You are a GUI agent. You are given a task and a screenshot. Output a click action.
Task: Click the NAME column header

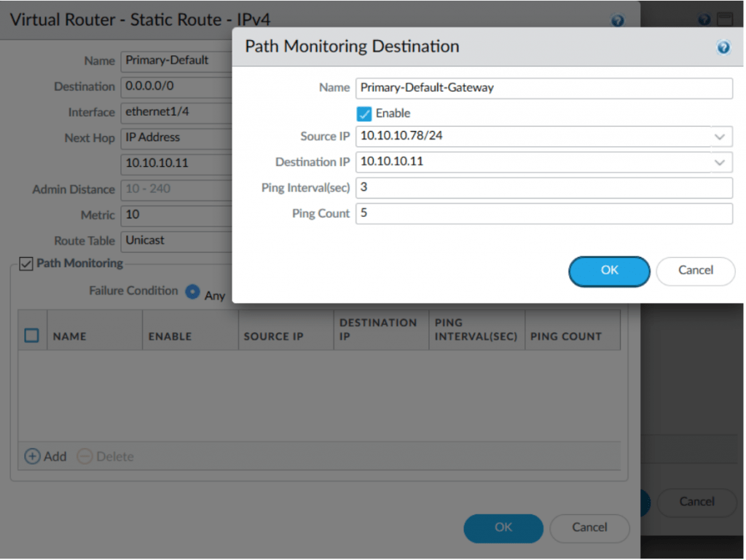[95, 330]
